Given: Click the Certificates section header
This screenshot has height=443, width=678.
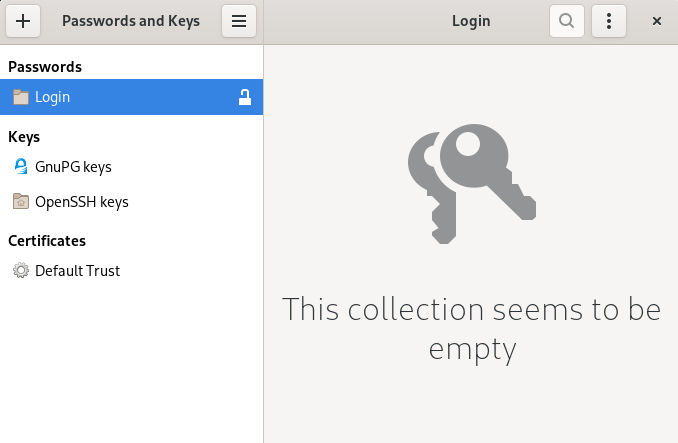Looking at the screenshot, I should pos(47,241).
